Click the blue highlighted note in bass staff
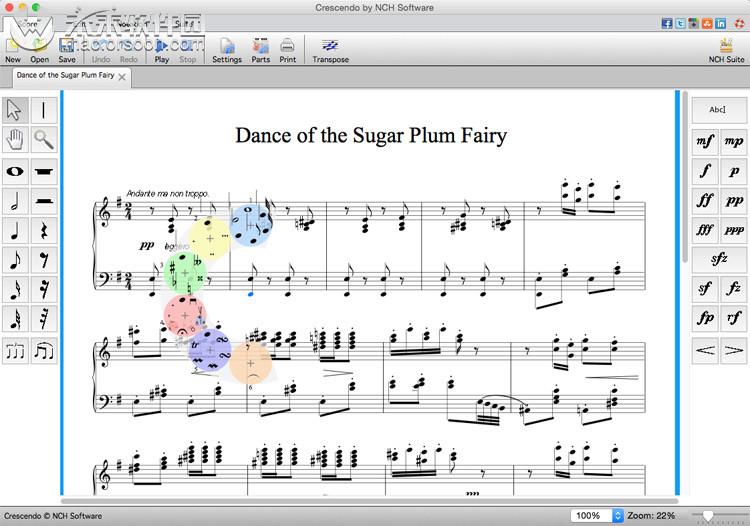Screen dimensions: 750x526 [x=251, y=294]
